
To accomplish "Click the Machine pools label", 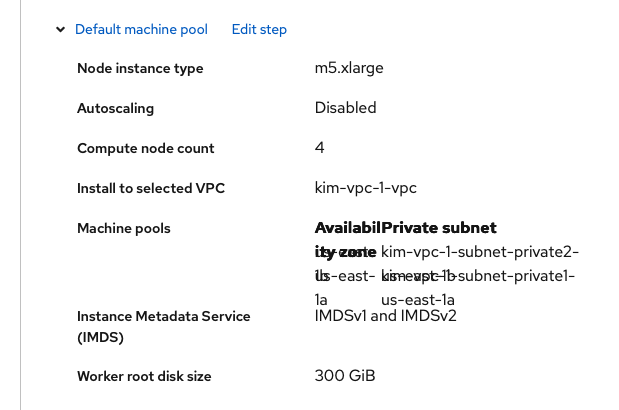I will (123, 228).
